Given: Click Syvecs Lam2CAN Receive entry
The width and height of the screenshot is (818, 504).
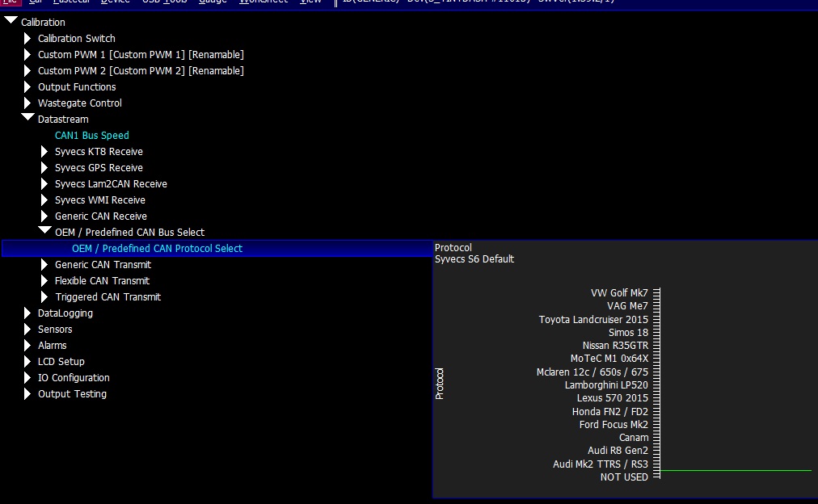Looking at the screenshot, I should click(111, 184).
